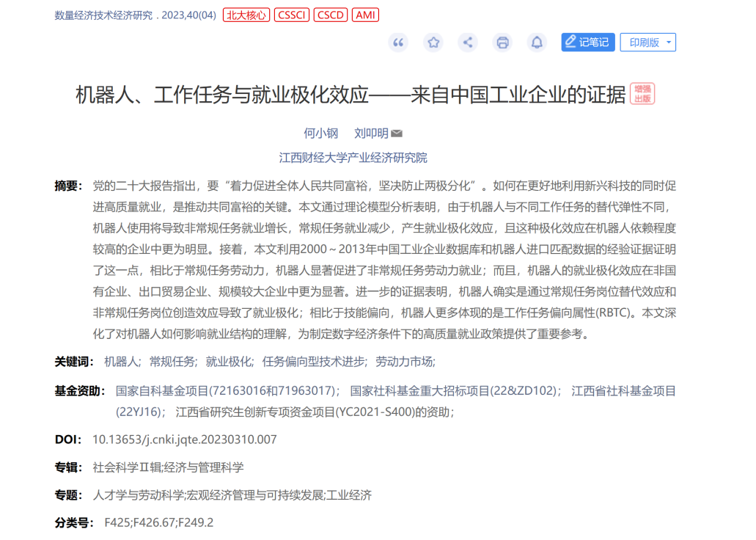Viewport: 756px width, 540px height.
Task: Click the CSCD tag
Action: tap(330, 15)
